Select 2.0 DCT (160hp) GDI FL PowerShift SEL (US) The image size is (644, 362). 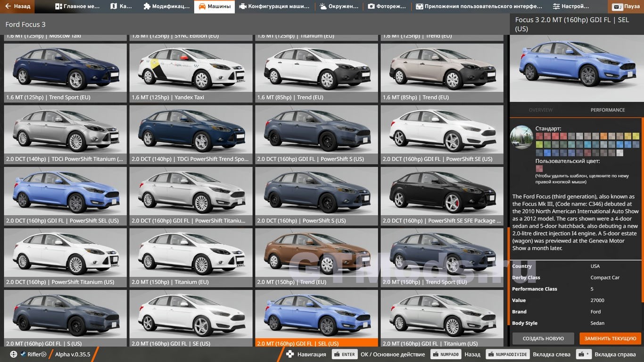(x=65, y=197)
